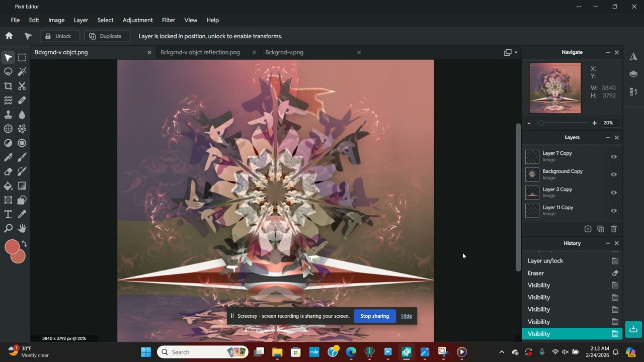Select the Marquee selection tool
This screenshot has height=362, width=644.
[x=22, y=57]
